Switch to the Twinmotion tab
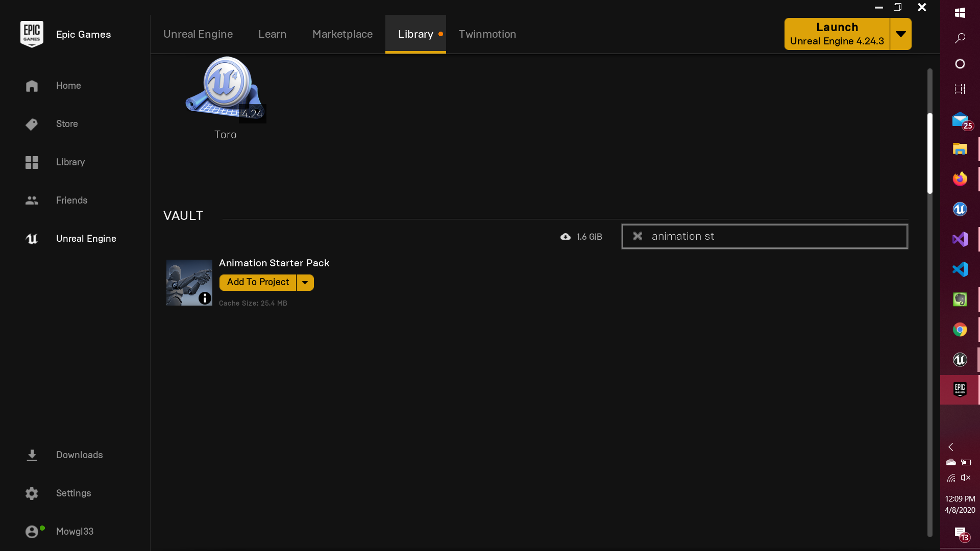 (x=487, y=34)
